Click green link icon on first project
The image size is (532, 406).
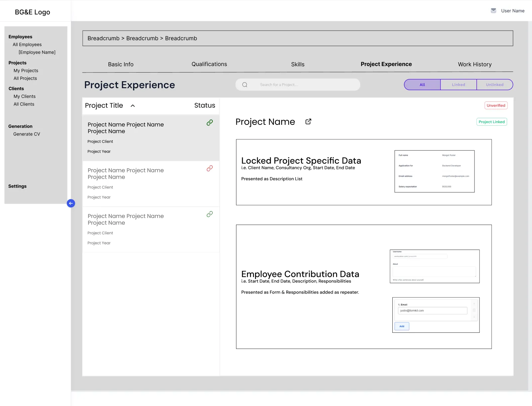(x=209, y=123)
